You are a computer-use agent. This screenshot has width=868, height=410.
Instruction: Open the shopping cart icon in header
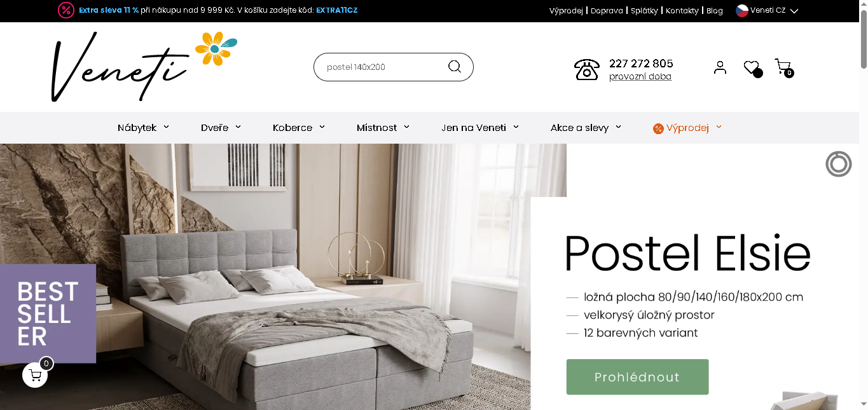click(783, 67)
